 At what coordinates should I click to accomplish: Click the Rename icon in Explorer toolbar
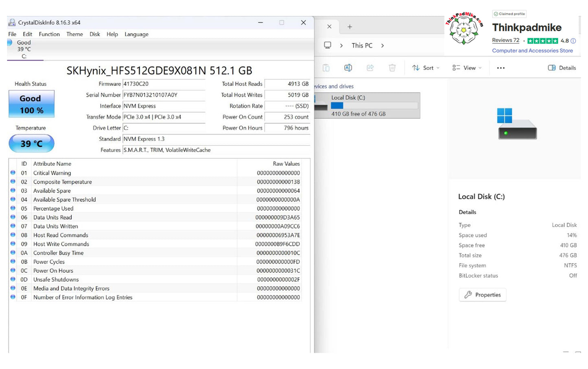coord(348,68)
